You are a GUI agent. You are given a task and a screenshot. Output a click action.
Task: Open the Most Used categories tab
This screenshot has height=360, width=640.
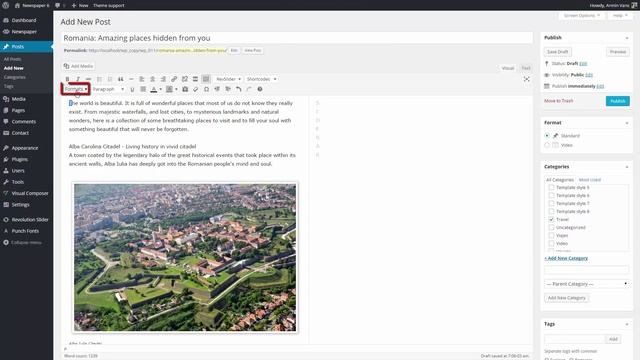[x=589, y=180]
